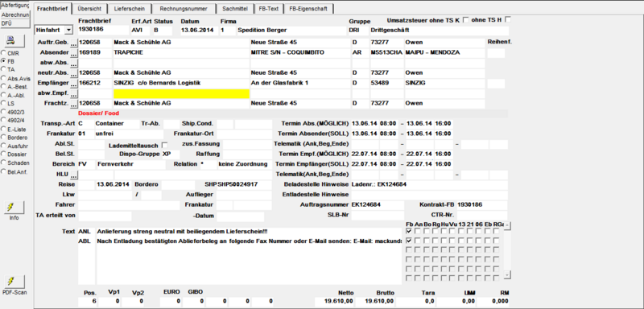Screen dimensions: 644x309
Task: Switch to the Sachmittel tab
Action: [234, 9]
